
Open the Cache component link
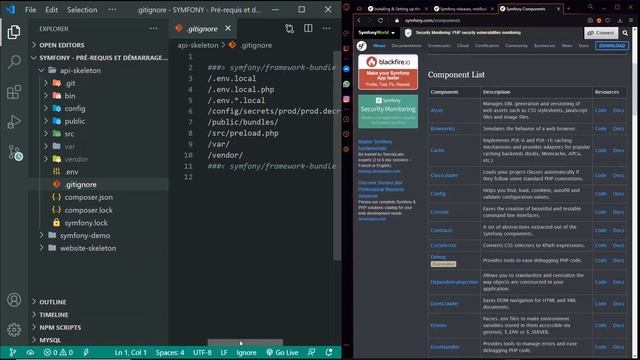pos(437,150)
